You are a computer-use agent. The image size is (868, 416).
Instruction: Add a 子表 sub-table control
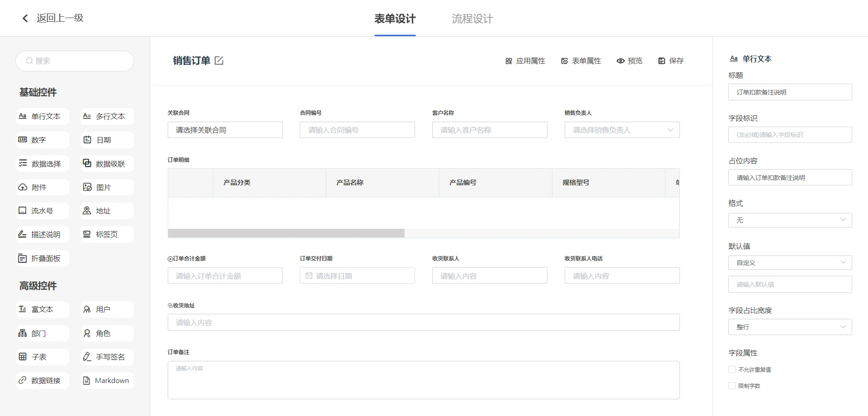coord(42,357)
